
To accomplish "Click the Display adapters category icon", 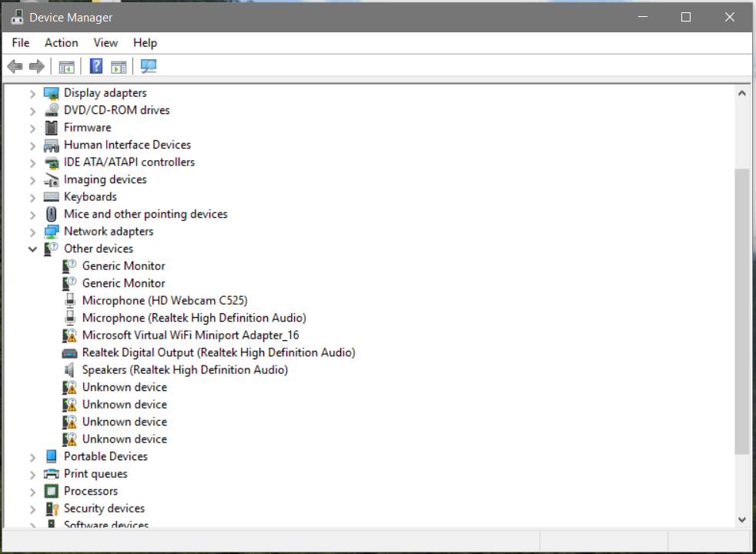I will pyautogui.click(x=51, y=93).
